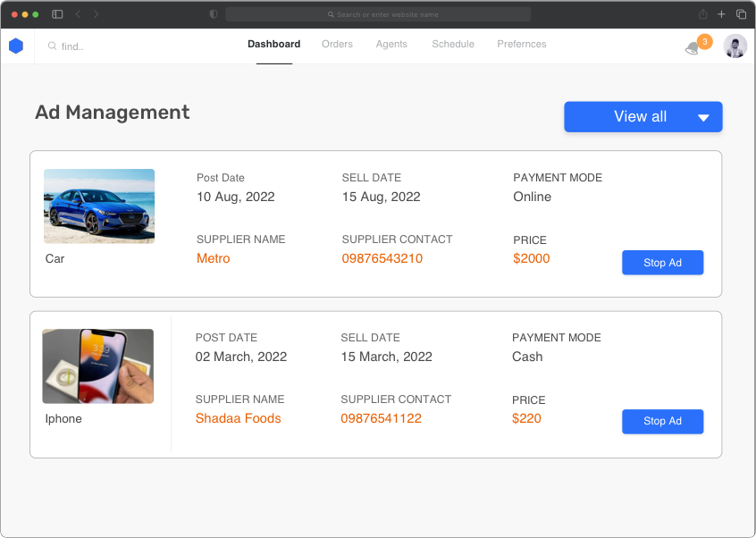Screen dimensions: 756x538
Task: Stop the Iphone ad
Action: 662,421
